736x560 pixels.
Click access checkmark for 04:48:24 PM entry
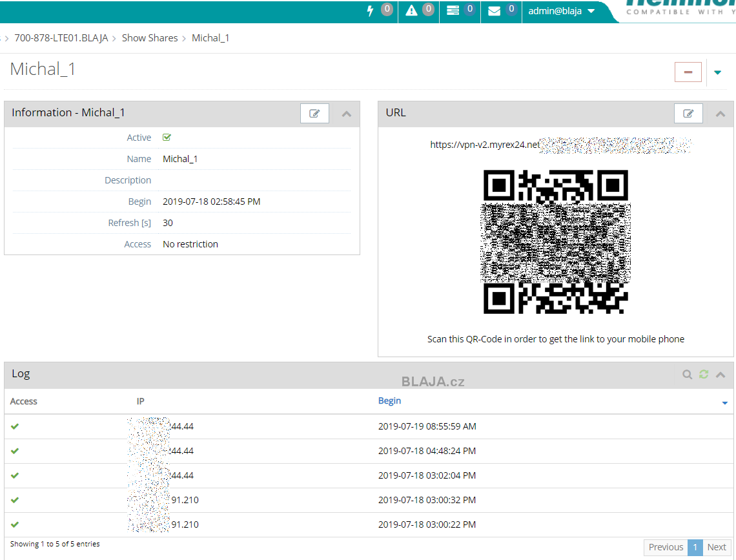(15, 451)
